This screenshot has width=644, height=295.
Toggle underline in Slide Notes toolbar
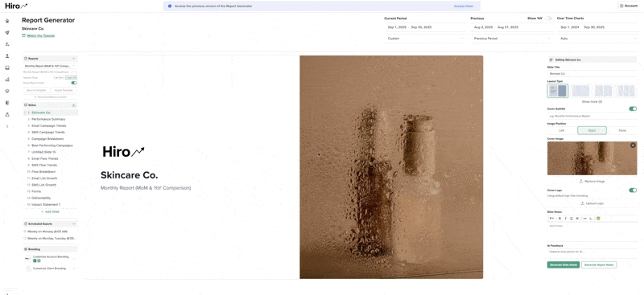572,219
